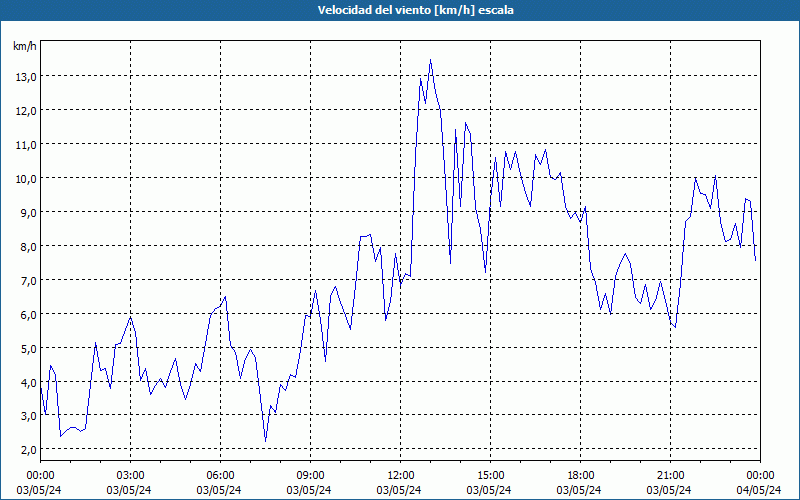The width and height of the screenshot is (800, 500).
Task: Click the '8,0' y-axis value
Action: tap(29, 246)
